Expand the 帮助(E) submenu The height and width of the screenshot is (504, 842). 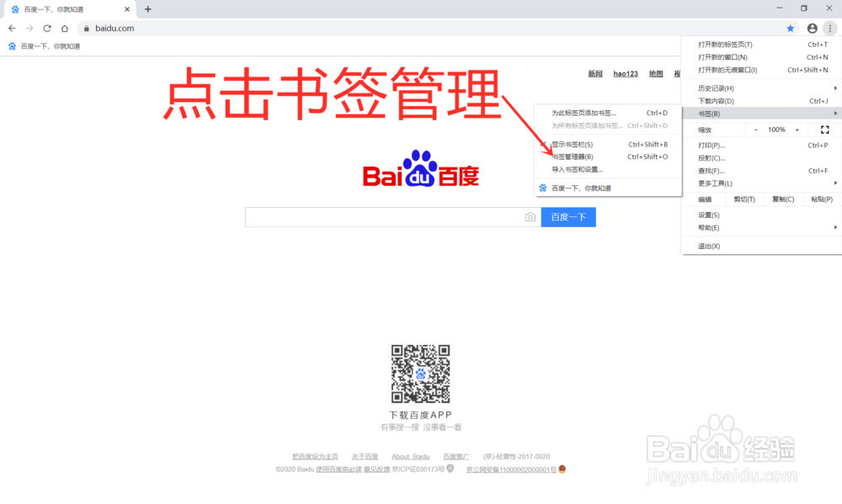pyautogui.click(x=761, y=227)
